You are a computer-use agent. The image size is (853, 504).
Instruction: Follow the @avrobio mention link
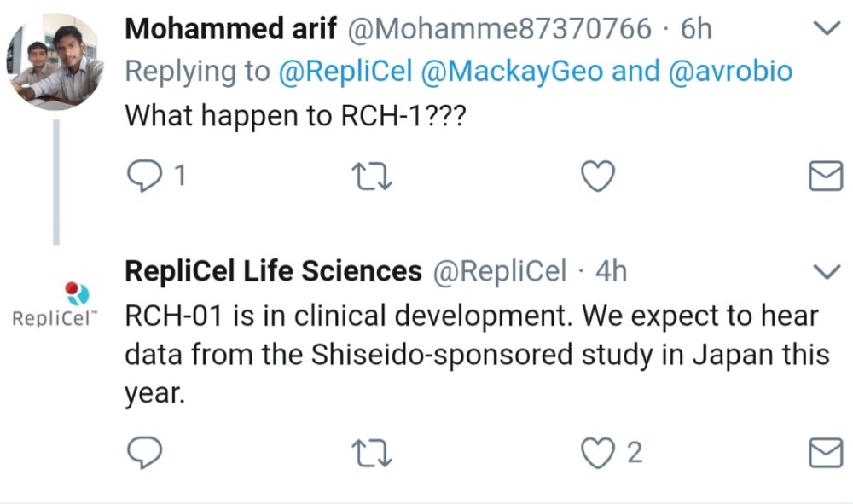click(x=730, y=72)
